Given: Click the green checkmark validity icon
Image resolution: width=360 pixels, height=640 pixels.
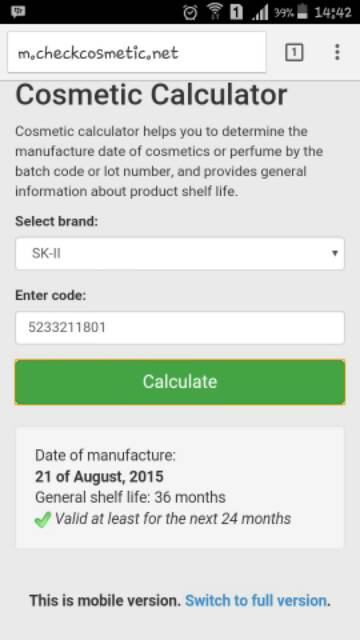Looking at the screenshot, I should click(x=43, y=520).
